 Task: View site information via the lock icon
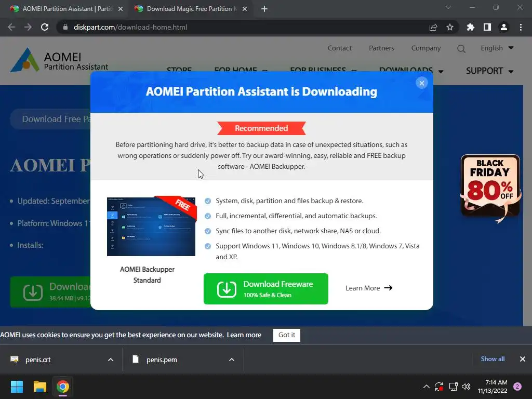tap(65, 27)
